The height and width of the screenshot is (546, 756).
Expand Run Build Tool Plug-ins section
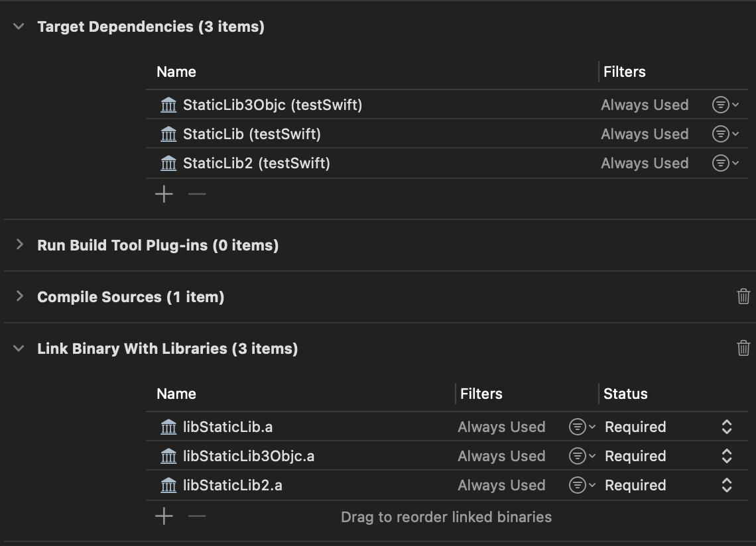click(x=19, y=245)
